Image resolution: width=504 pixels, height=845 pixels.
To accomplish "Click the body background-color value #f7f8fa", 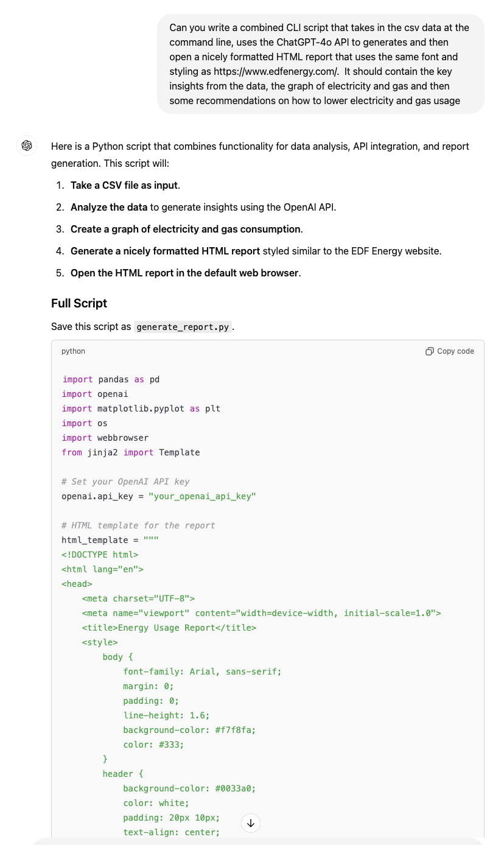I will coord(236,730).
